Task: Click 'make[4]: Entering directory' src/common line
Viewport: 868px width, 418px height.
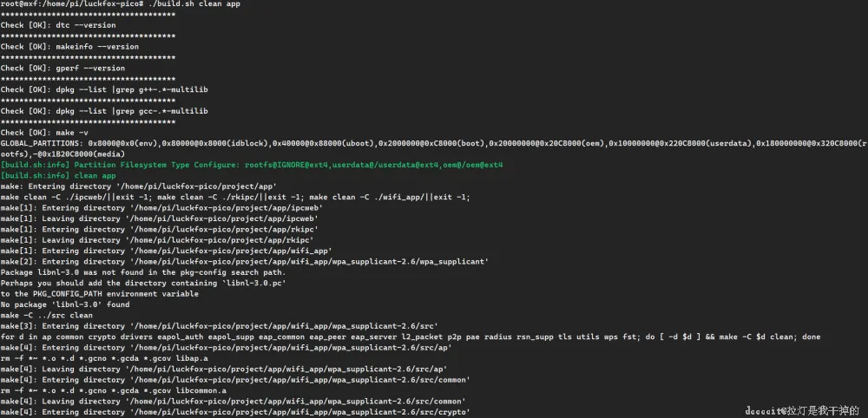Action: tap(235, 380)
